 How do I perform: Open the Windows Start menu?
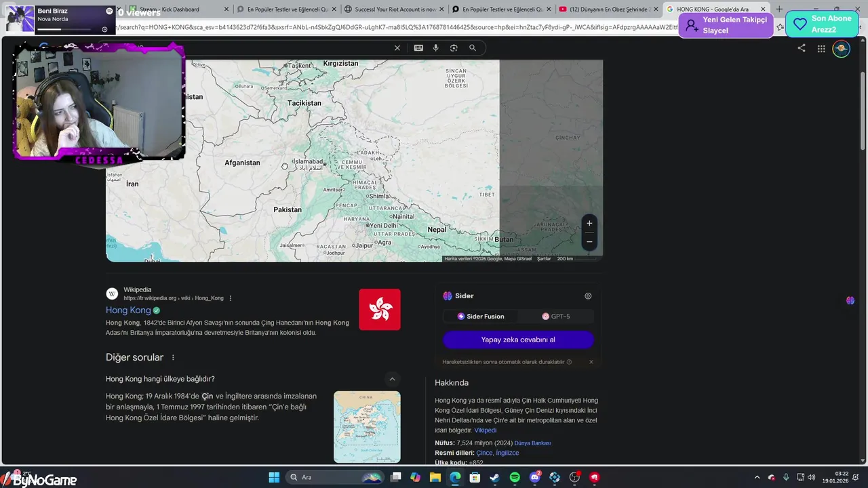[274, 477]
